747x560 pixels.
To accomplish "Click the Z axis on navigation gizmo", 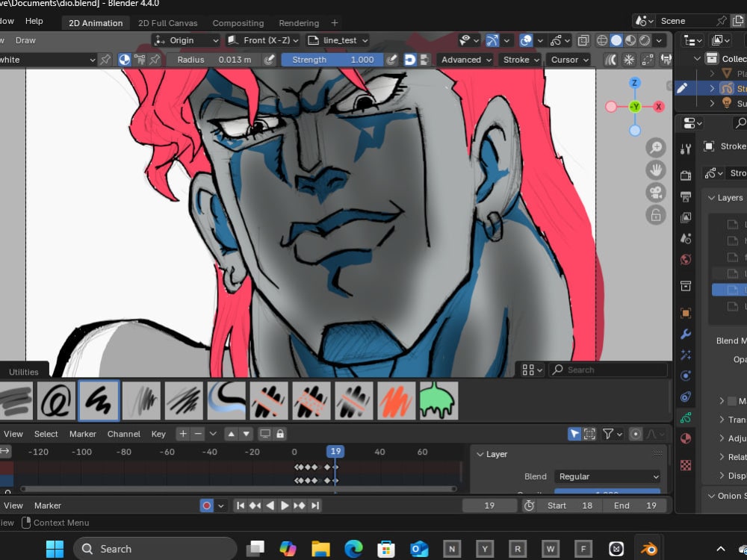I will (634, 83).
